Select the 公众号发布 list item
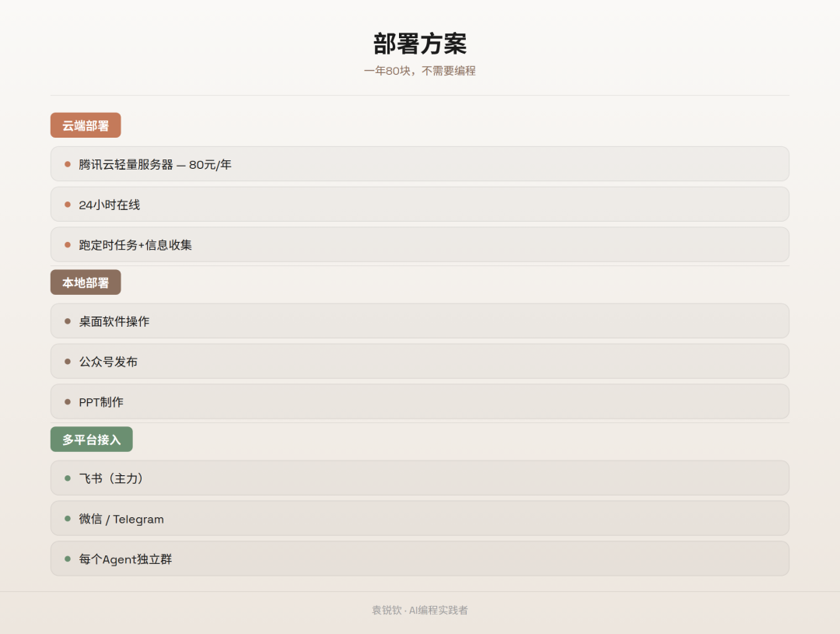Screen dimensions: 840x634 (x=419, y=361)
